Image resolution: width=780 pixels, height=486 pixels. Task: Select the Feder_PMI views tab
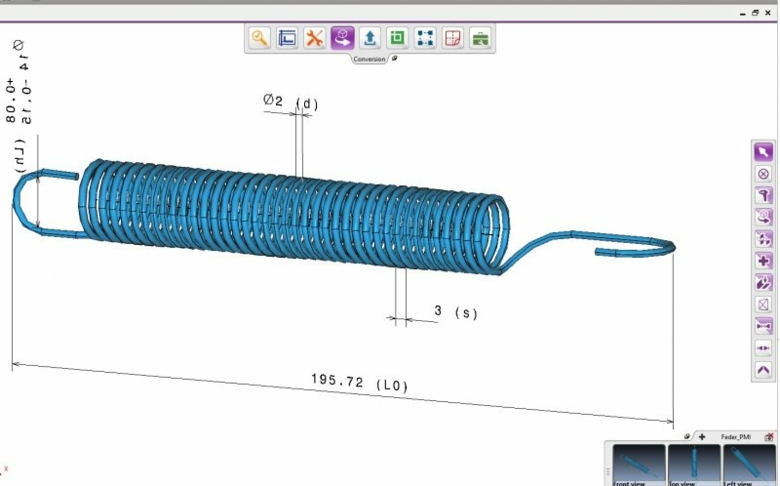pyautogui.click(x=736, y=437)
